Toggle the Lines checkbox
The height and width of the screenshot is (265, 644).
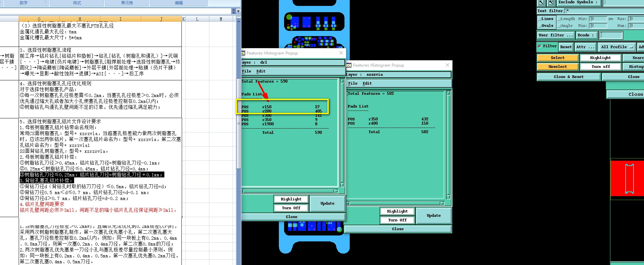pyautogui.click(x=540, y=19)
